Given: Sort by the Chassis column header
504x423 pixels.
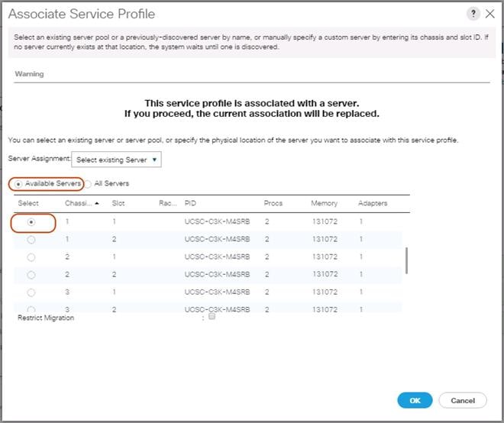Looking at the screenshot, I should point(79,204).
